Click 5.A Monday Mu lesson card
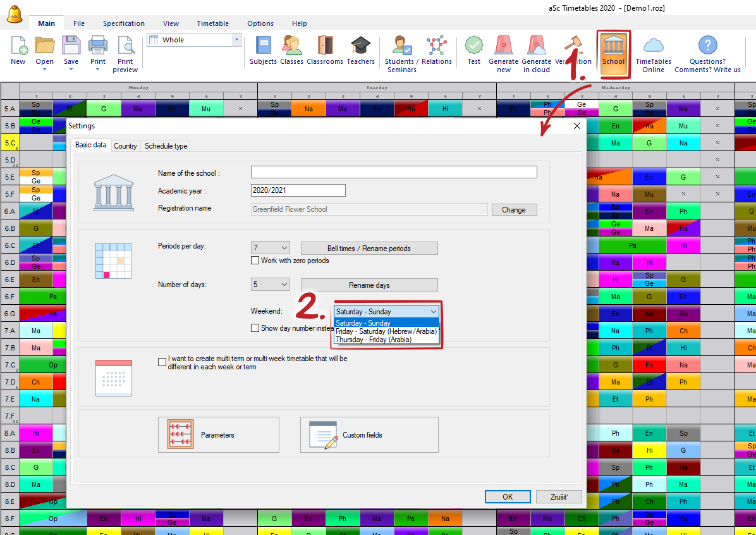This screenshot has width=756, height=535. tap(206, 109)
